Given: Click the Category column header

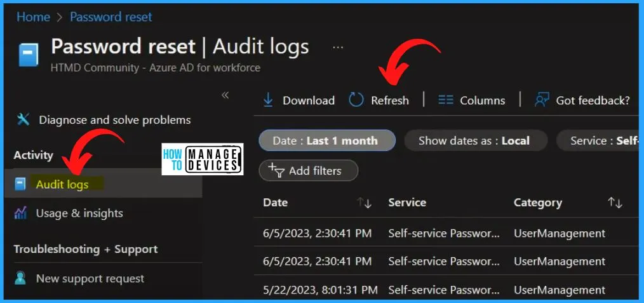Looking at the screenshot, I should 538,203.
